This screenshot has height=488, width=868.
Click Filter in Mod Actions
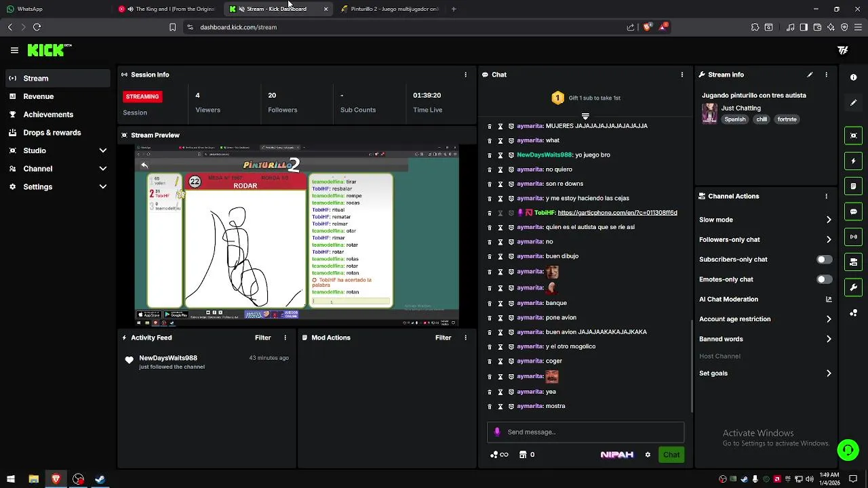point(443,338)
